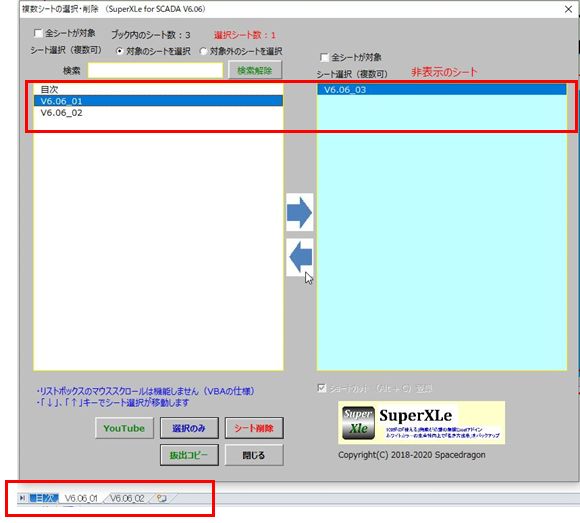Close the SuperXLe dialog window
580x523 pixels.
point(569,9)
